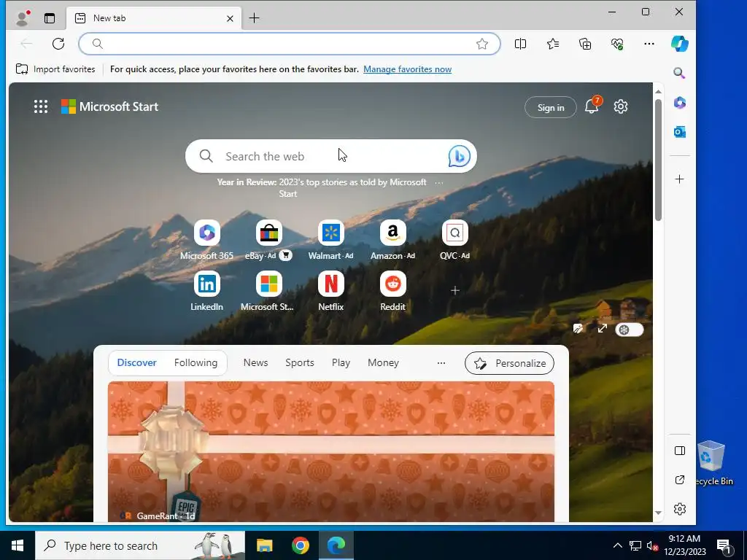Add a new quick link site

(x=455, y=290)
